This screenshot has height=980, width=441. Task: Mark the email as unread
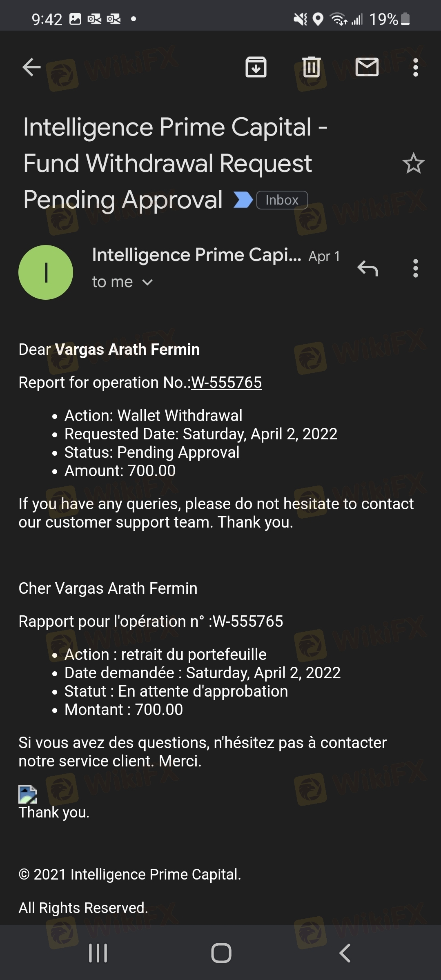pyautogui.click(x=367, y=67)
